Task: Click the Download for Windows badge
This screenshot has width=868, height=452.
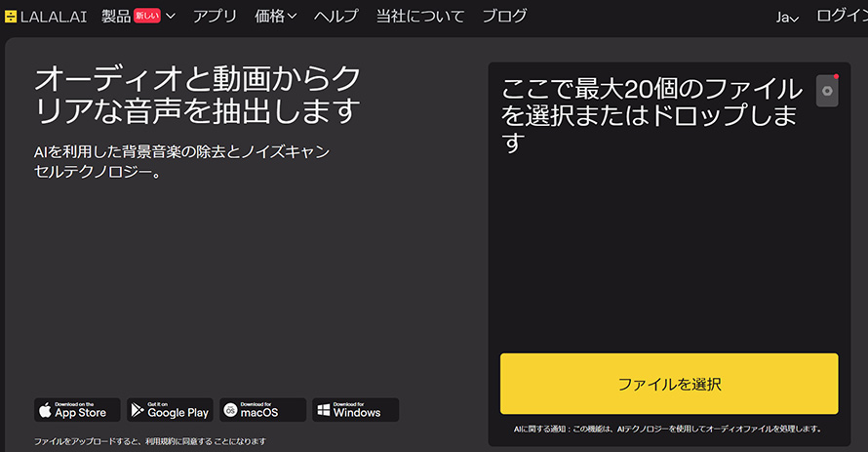Action: (x=355, y=410)
